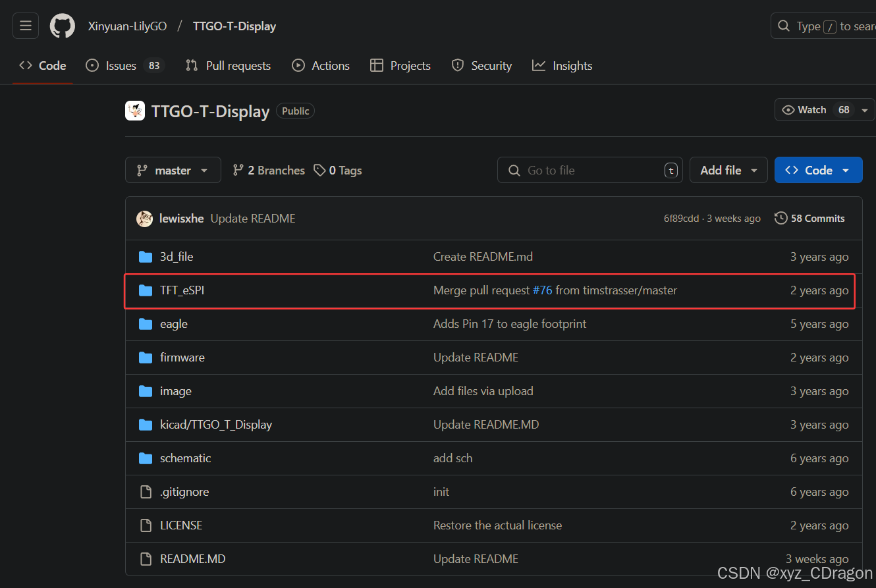Screen dimensions: 876x588
Task: Open commit 'Adds Pin 17 to eagle footprint'
Action: [x=510, y=324]
